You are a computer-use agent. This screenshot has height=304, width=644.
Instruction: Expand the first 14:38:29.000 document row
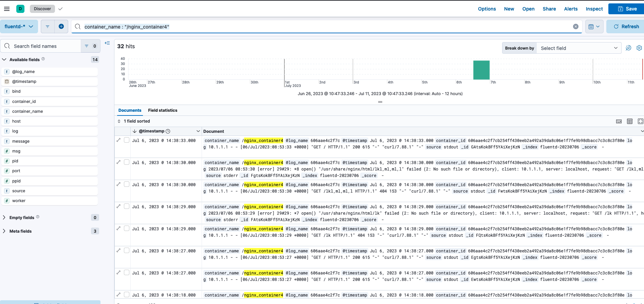pyautogui.click(x=118, y=206)
